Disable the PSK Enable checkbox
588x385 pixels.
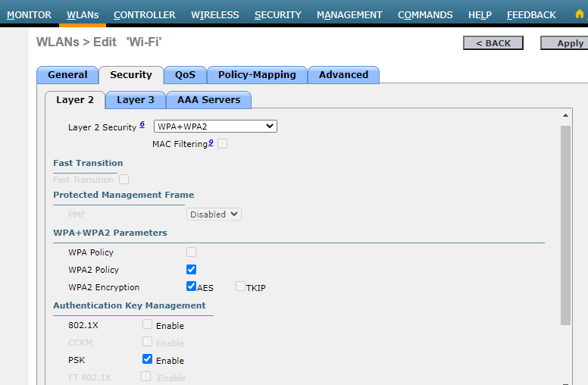point(147,360)
